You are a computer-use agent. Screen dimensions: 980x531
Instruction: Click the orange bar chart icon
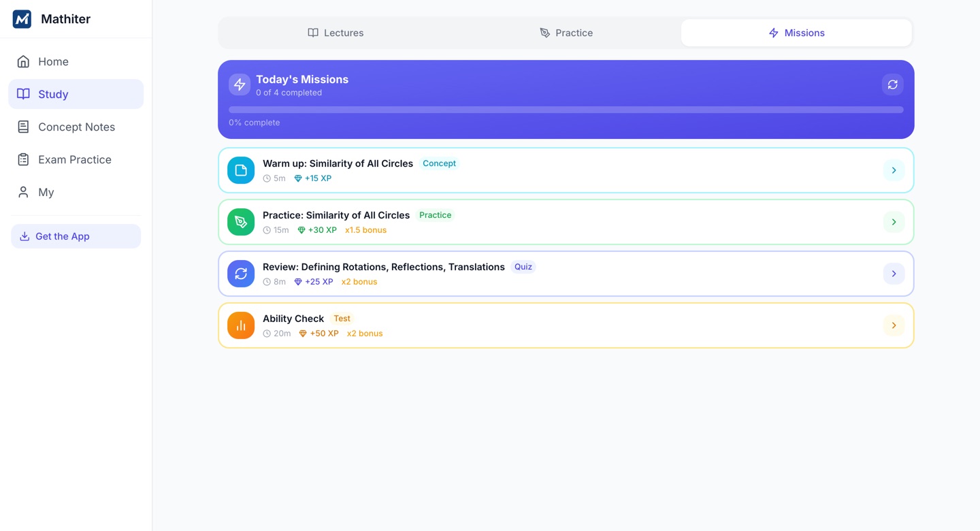click(x=241, y=325)
